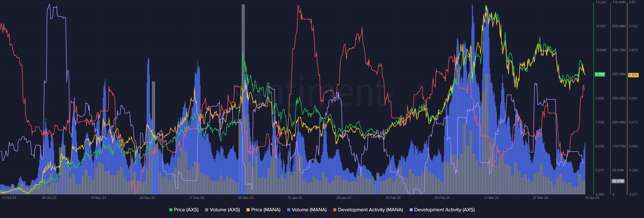This screenshot has width=644, height=218.
Task: Click the 26 Jan 24 date label
Action: [x=344, y=198]
